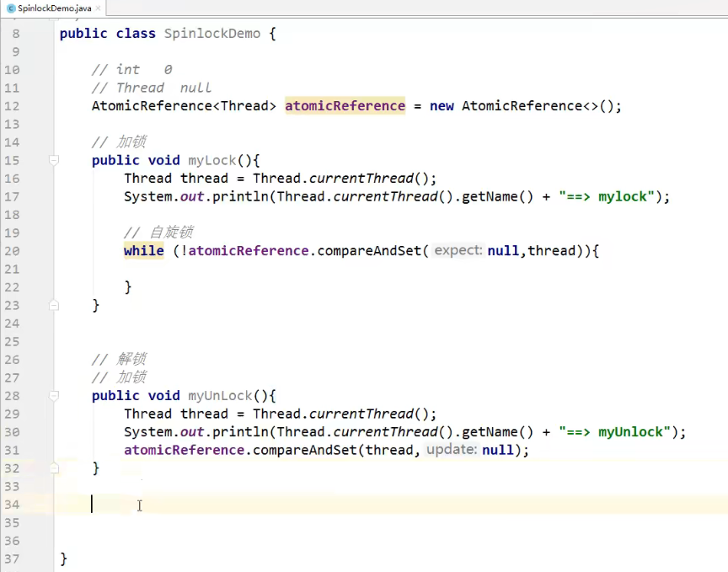The height and width of the screenshot is (572, 728).
Task: Click the highlighted atomicReference field declaration
Action: 345,106
